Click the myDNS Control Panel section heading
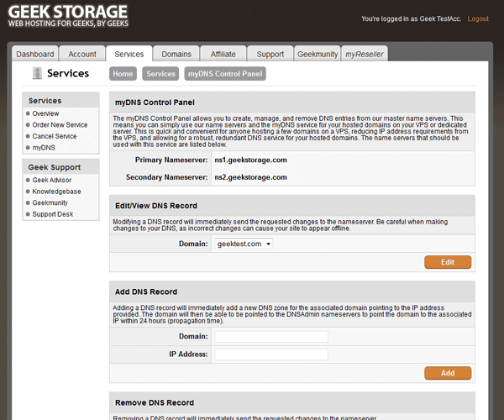 pyautogui.click(x=155, y=102)
